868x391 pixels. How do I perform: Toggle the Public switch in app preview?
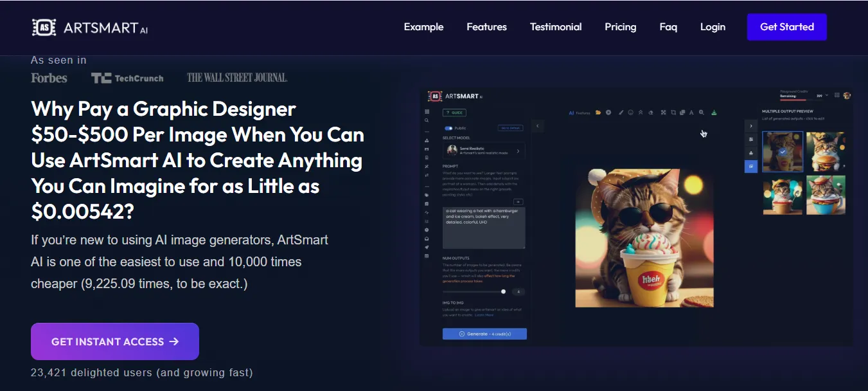point(448,128)
